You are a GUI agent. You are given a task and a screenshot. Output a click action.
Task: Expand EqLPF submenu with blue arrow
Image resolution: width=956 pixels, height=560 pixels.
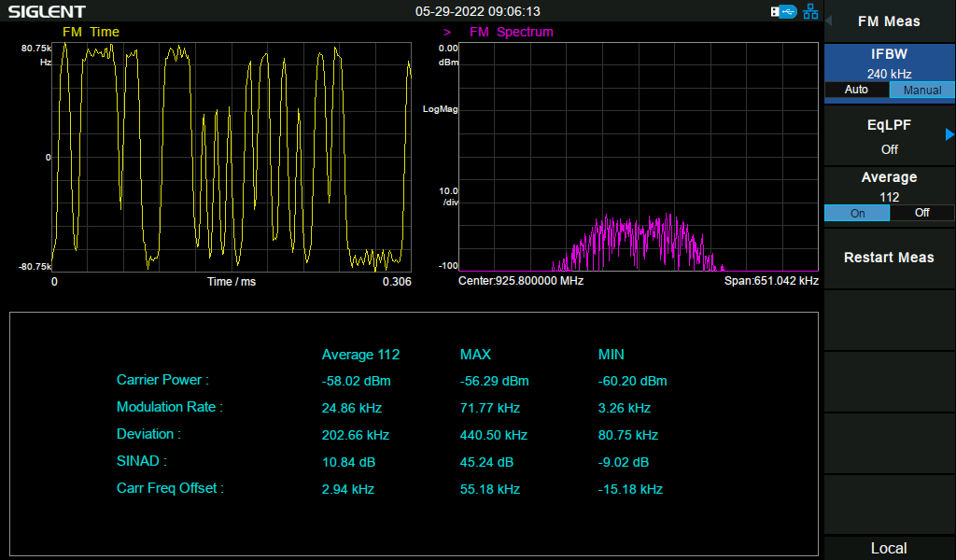tap(949, 134)
